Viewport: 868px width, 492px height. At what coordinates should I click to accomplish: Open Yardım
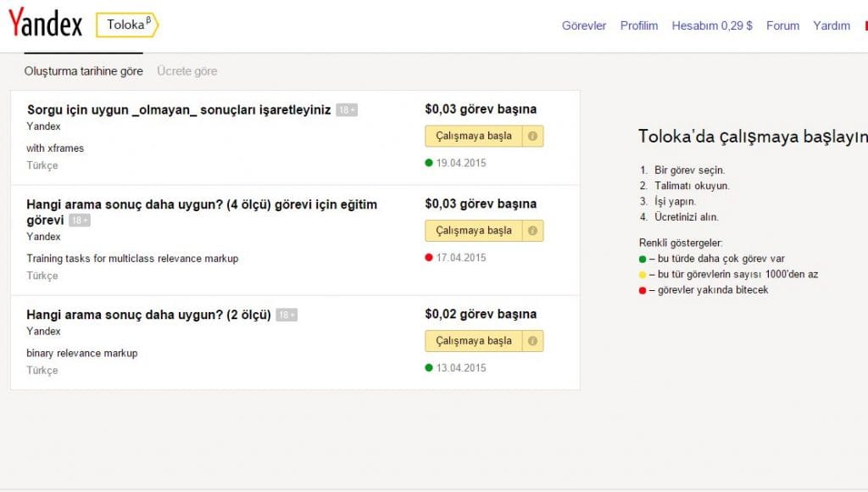tap(832, 25)
